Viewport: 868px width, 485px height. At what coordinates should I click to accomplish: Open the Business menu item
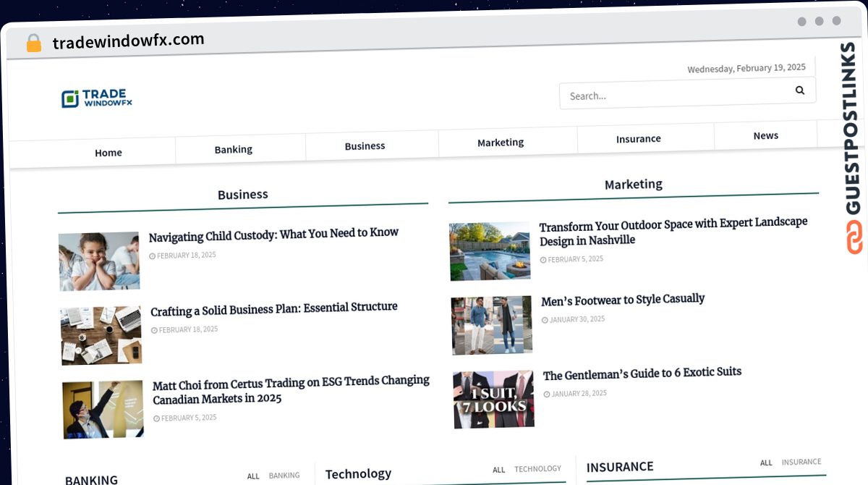click(365, 145)
